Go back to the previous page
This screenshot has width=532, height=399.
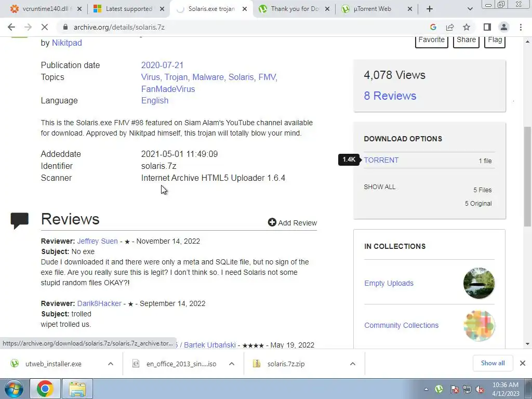(x=11, y=27)
